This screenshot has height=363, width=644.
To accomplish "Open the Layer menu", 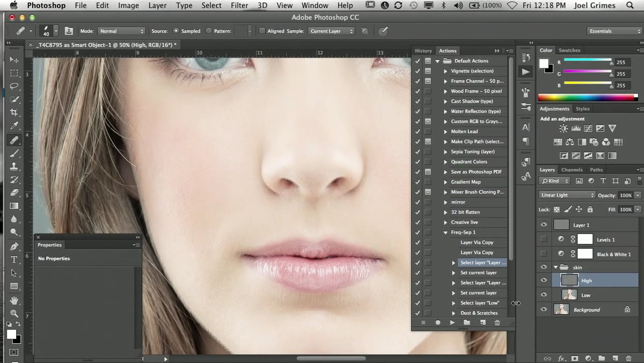I will point(157,5).
